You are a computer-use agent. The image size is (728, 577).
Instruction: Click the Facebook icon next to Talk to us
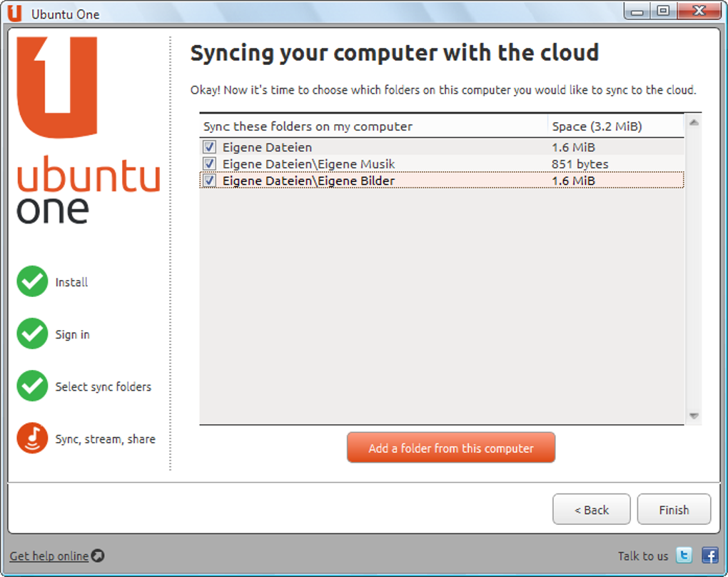[x=709, y=556]
